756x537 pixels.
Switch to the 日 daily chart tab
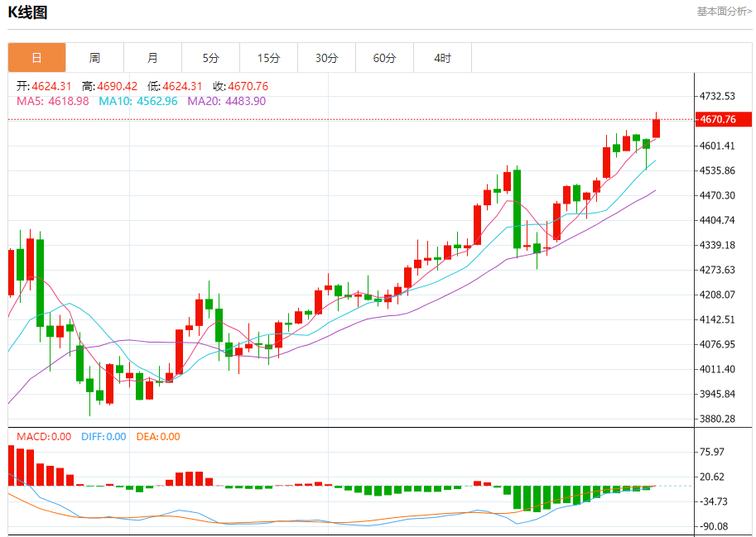(36, 58)
